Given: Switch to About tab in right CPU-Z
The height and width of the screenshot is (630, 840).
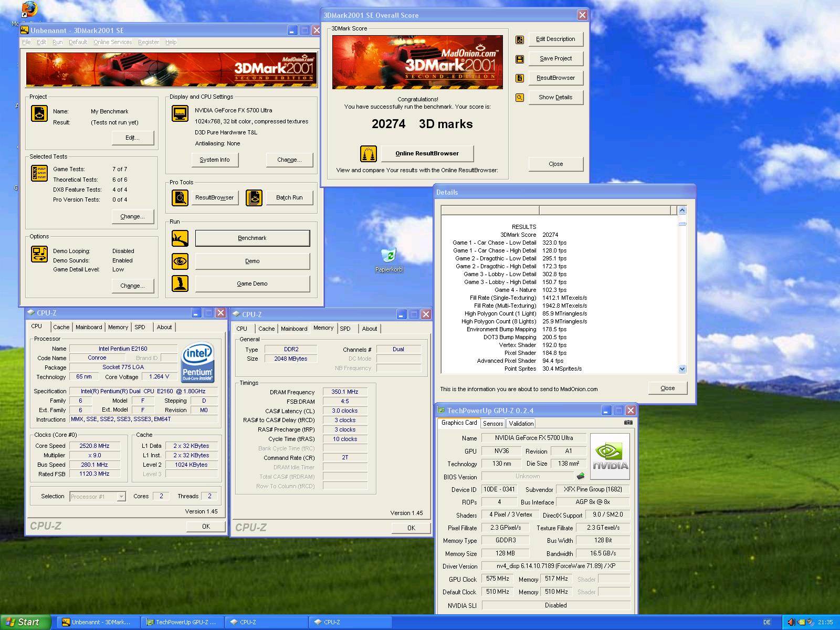Looking at the screenshot, I should tap(370, 329).
